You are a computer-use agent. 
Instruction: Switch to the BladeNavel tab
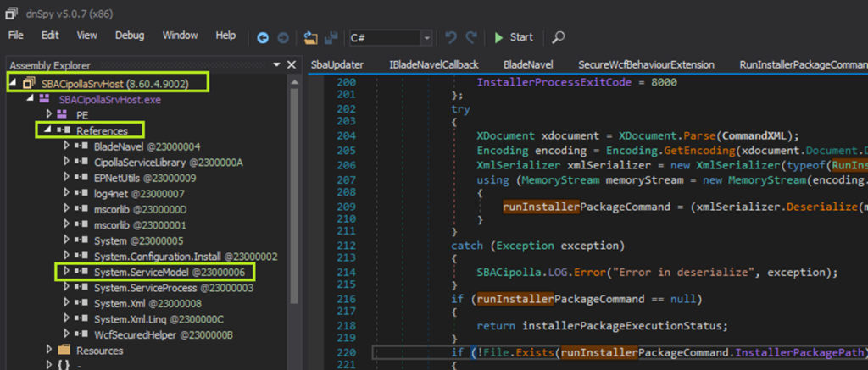pos(528,64)
